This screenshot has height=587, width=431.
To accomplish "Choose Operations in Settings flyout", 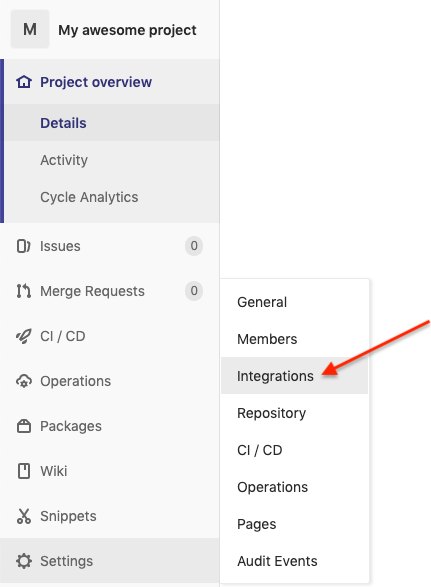I will [x=273, y=487].
